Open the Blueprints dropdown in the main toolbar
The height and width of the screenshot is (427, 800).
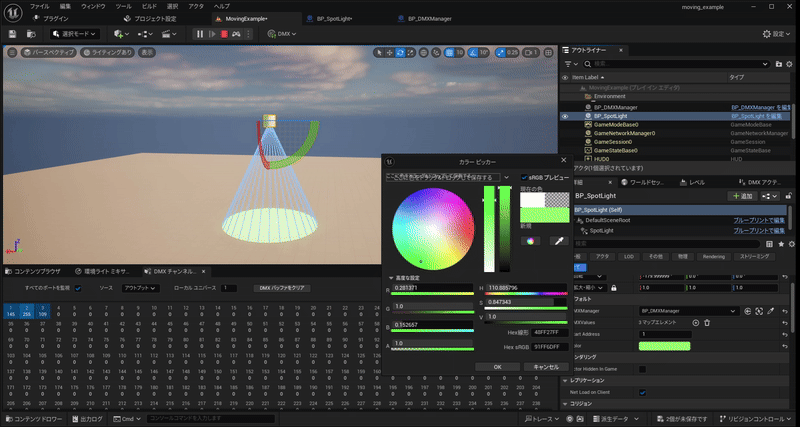click(x=145, y=34)
